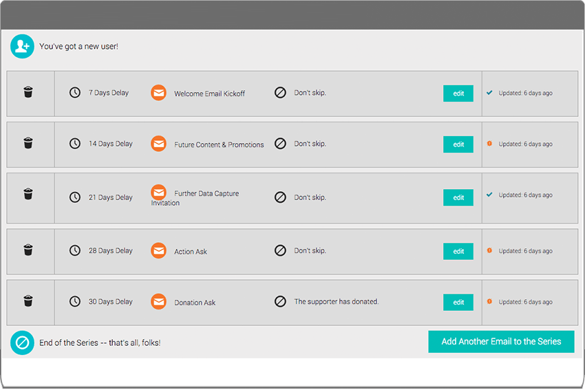This screenshot has width=587, height=392.
Task: Select the clock icon next to 21 Days Delay
Action: pyautogui.click(x=75, y=197)
